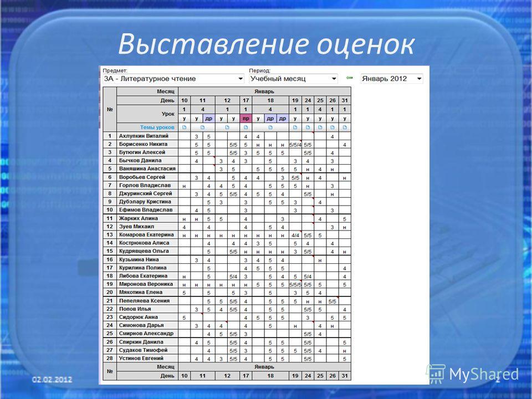Screen dimensions: 532x399
Task: Click student Спиркин Данила
Action: 141,342
